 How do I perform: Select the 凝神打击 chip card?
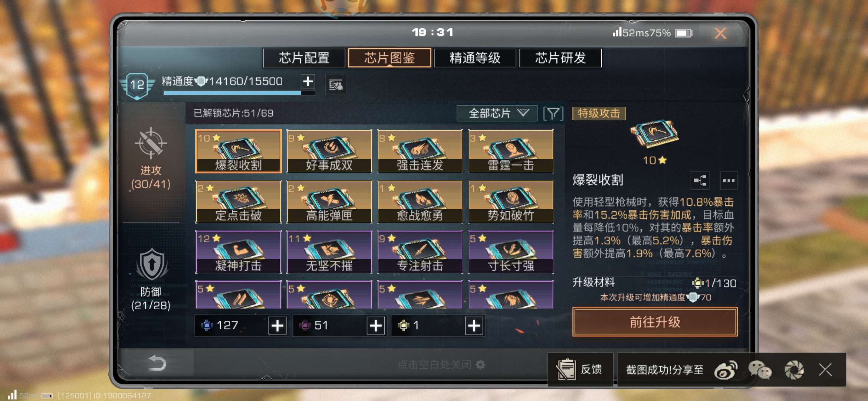pos(239,252)
